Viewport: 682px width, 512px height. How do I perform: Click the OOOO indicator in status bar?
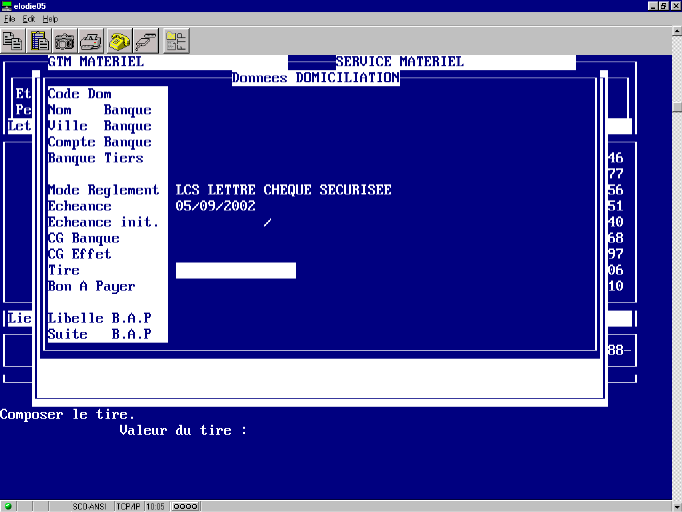point(185,507)
